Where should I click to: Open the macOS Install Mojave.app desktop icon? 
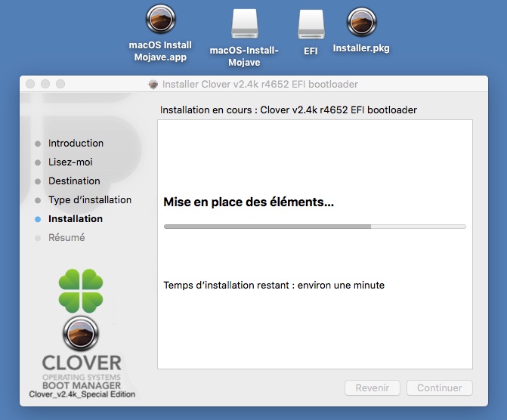161,19
